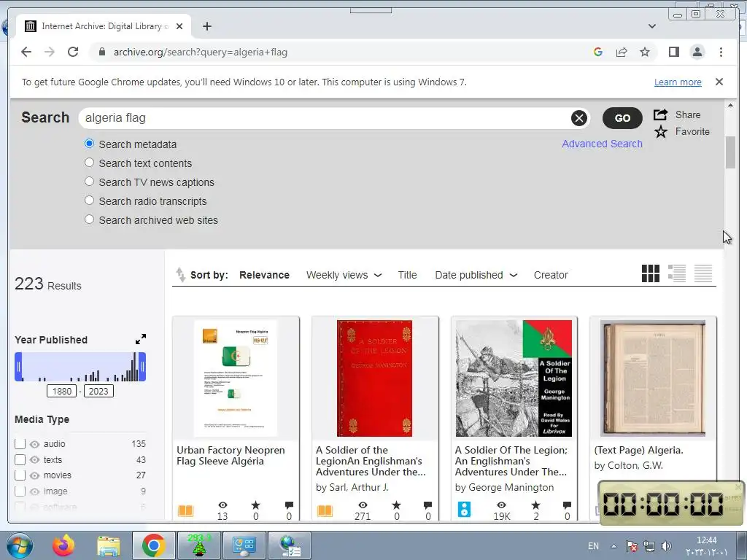Viewport: 747px width, 560px height.
Task: Launch Firefox from taskbar
Action: [x=63, y=545]
